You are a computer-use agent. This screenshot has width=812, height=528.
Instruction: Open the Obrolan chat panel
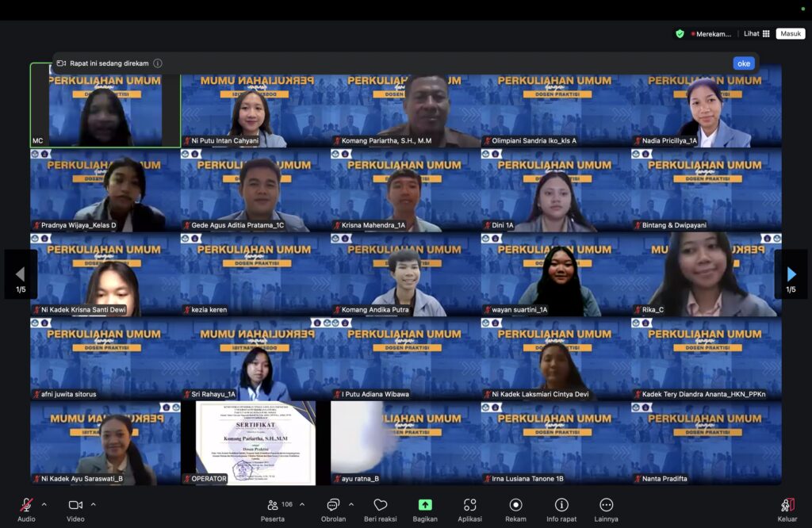tap(333, 505)
